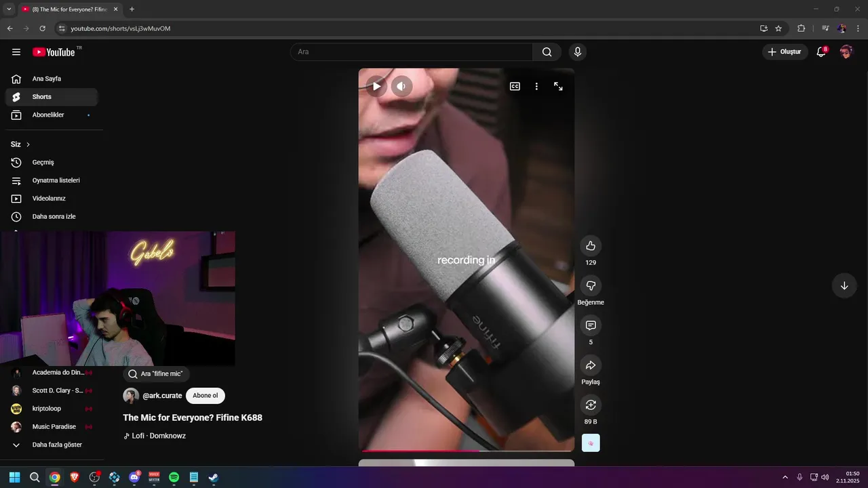The image size is (868, 488).
Task: Open a new browser tab
Action: [x=132, y=9]
